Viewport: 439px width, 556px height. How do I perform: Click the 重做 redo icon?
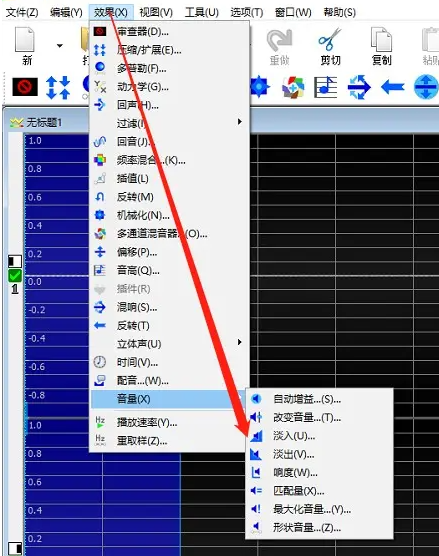point(279,46)
